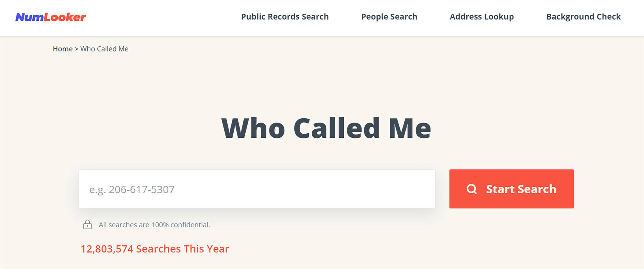Click the padlock confidentiality icon

pos(87,224)
